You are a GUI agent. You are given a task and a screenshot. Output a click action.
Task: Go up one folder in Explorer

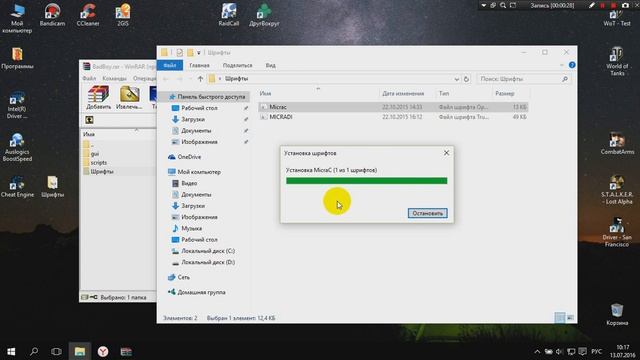pos(200,79)
